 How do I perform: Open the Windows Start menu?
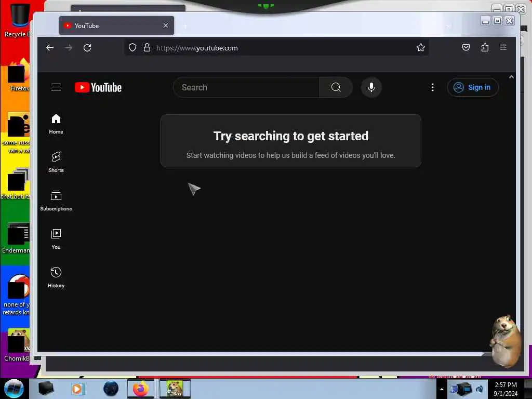pos(14,388)
